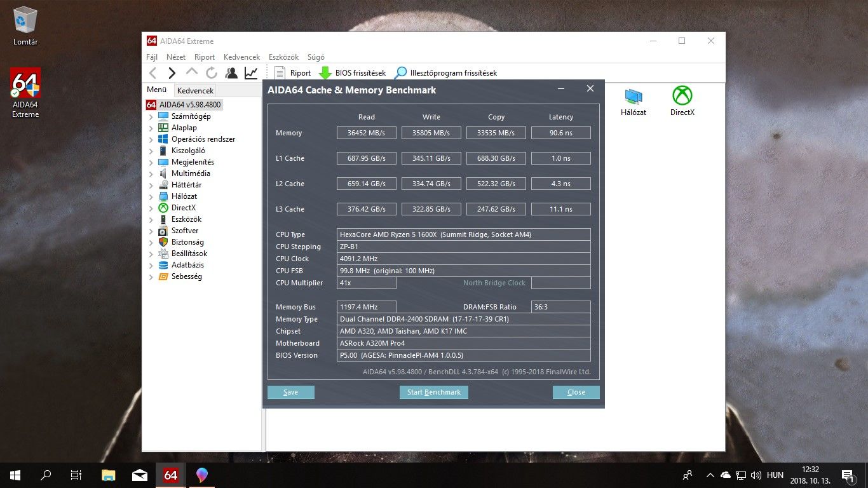Open the Riport menu
868x488 pixels.
point(205,57)
